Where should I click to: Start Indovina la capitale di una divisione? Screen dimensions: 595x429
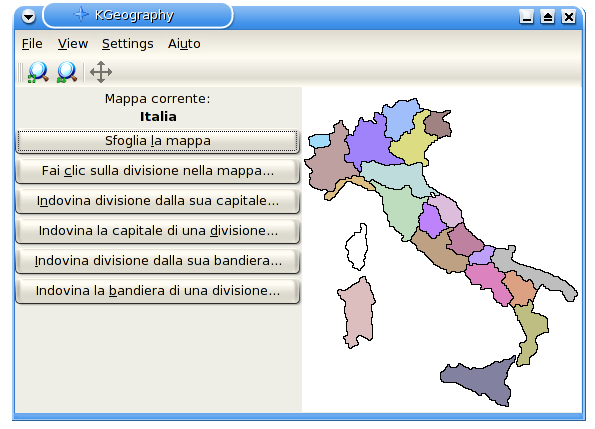point(157,231)
